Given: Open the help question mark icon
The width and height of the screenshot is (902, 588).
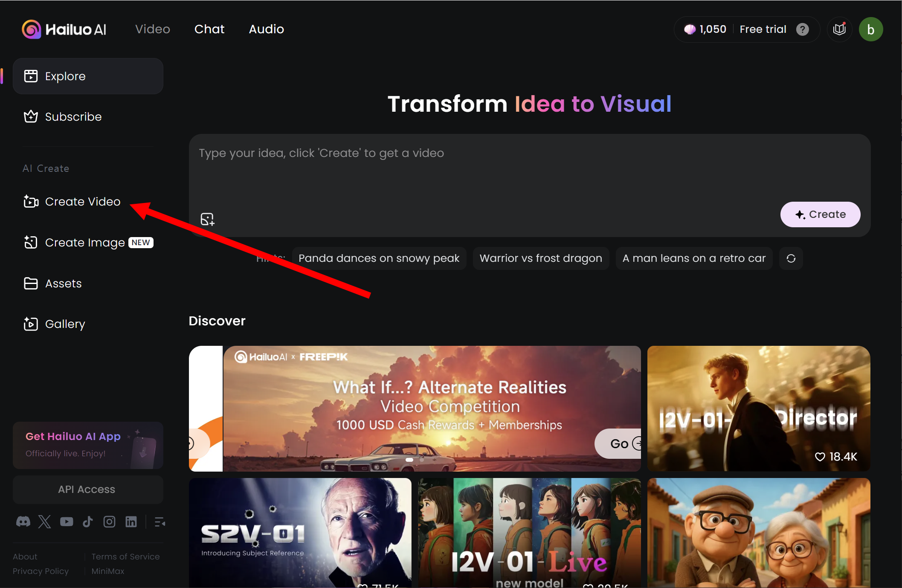Looking at the screenshot, I should tap(802, 29).
